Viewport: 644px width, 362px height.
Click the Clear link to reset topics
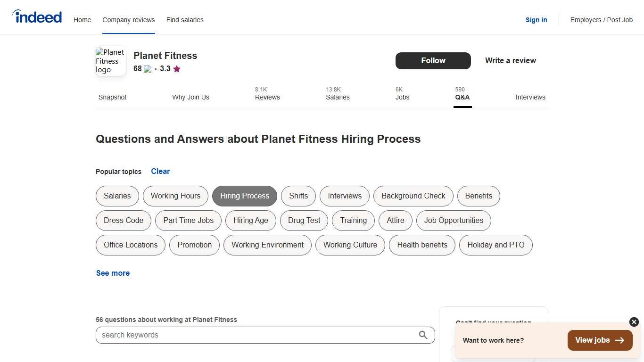pyautogui.click(x=160, y=171)
